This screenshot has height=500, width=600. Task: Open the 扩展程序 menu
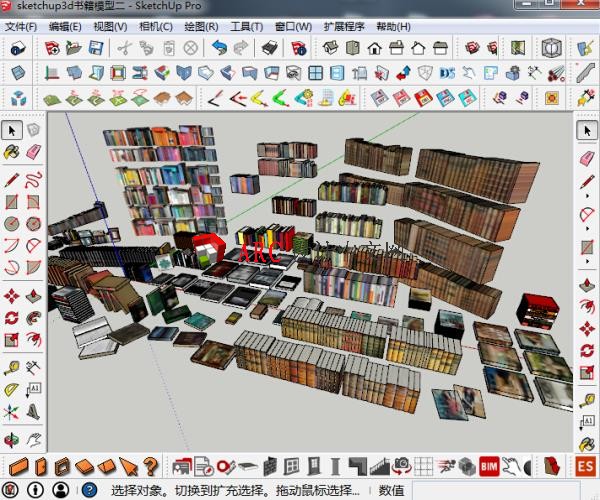(344, 27)
